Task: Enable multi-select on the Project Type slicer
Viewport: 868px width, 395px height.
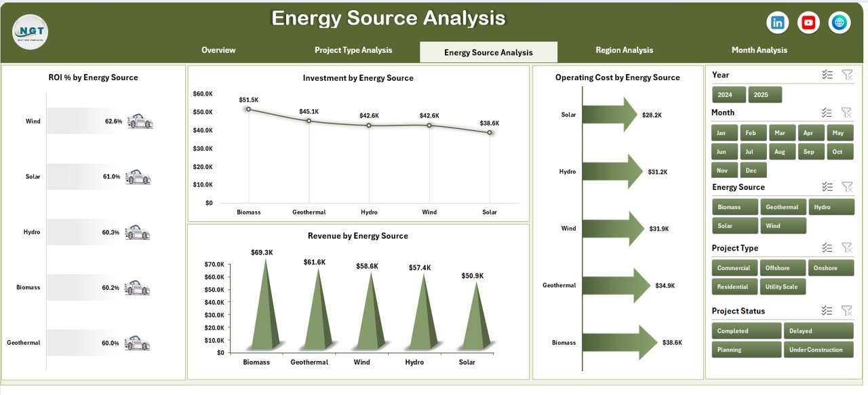Action: click(x=826, y=247)
